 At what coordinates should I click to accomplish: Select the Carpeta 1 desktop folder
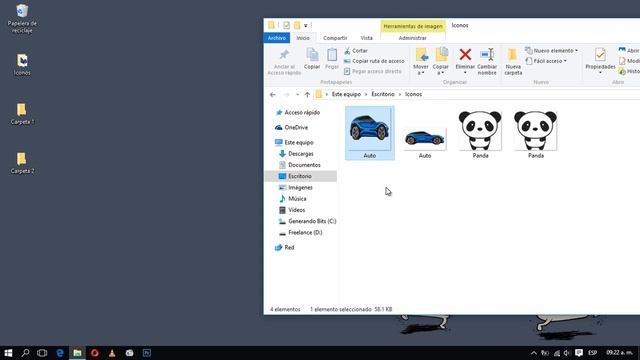tap(22, 114)
